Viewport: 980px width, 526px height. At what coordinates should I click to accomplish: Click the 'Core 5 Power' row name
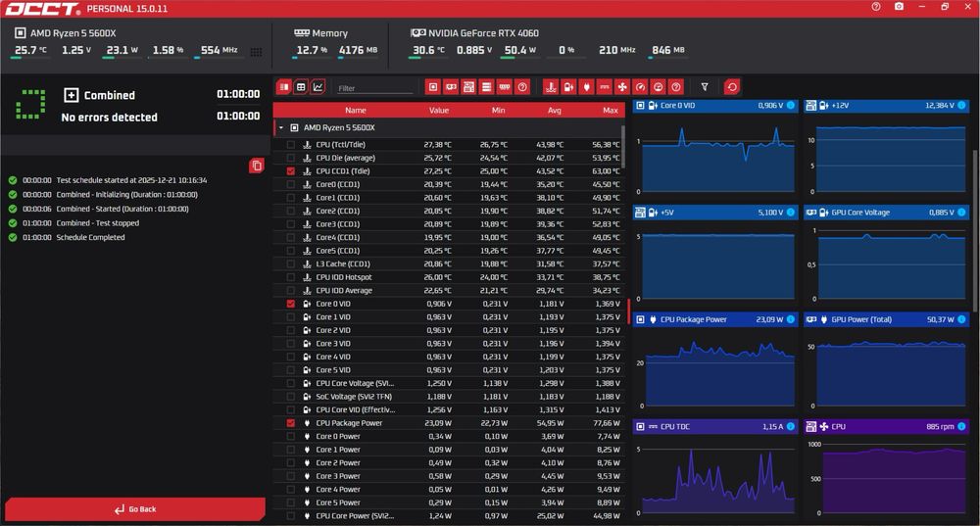tap(338, 502)
